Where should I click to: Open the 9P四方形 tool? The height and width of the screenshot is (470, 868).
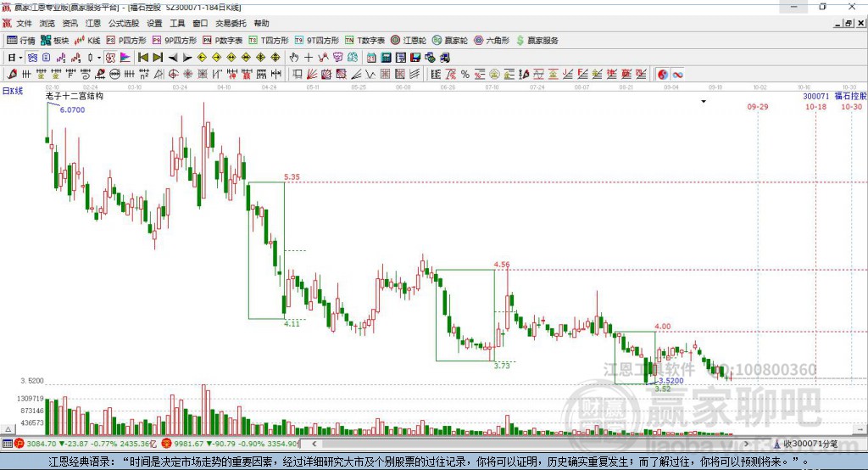pyautogui.click(x=175, y=41)
